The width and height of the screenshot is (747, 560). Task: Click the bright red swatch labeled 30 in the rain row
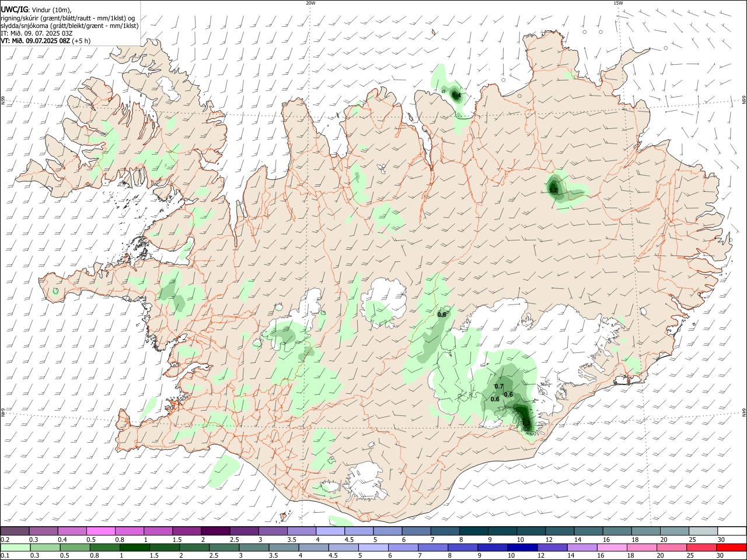(731, 547)
